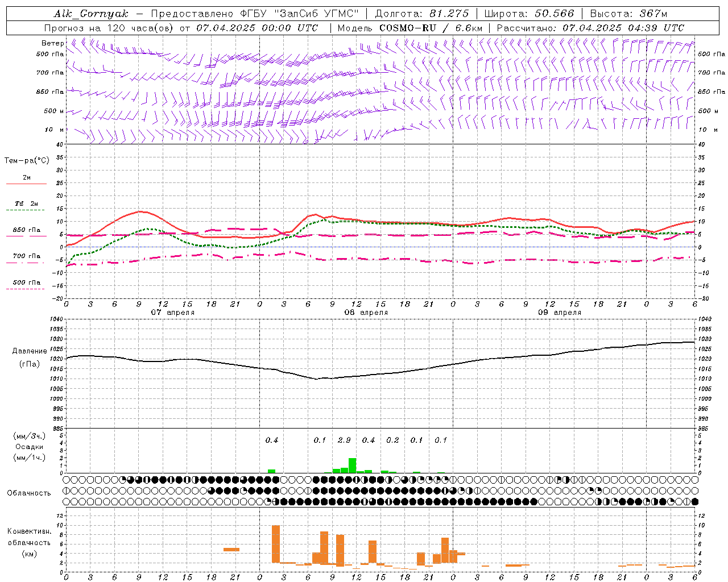
Task: Click the tallest orange convective cloud bar
Action: pyautogui.click(x=276, y=544)
